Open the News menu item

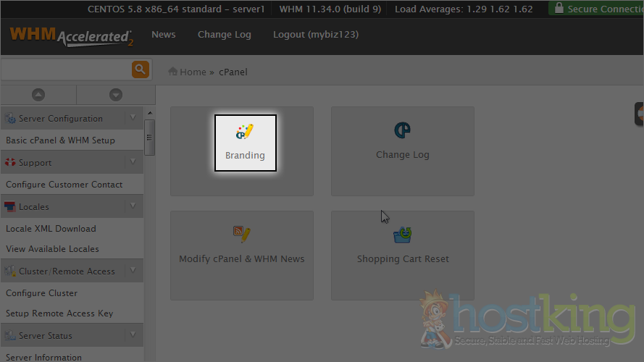pyautogui.click(x=163, y=35)
